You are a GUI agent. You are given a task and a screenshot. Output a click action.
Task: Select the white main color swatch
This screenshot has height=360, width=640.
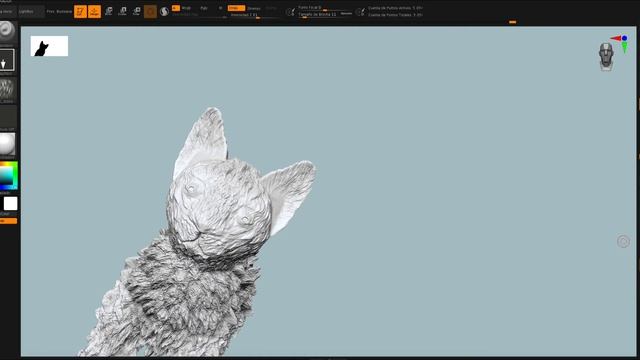(x=10, y=203)
